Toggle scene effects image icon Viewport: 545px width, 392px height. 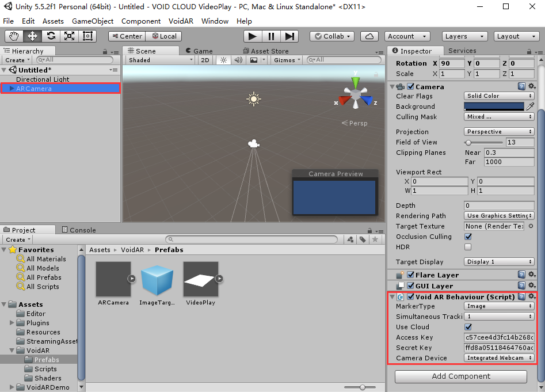(x=254, y=60)
